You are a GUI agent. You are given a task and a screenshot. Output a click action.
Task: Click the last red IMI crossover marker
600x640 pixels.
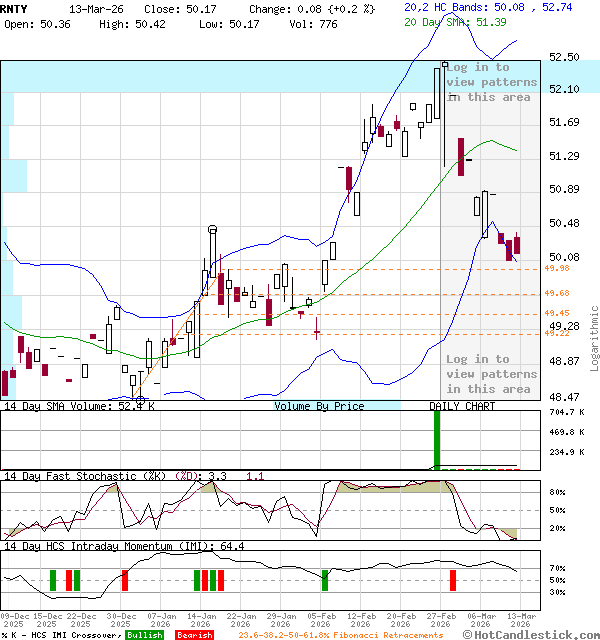[453, 580]
